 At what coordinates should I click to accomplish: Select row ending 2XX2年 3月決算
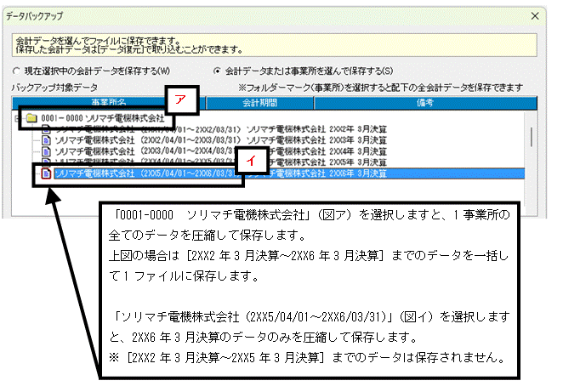pyautogui.click(x=220, y=129)
